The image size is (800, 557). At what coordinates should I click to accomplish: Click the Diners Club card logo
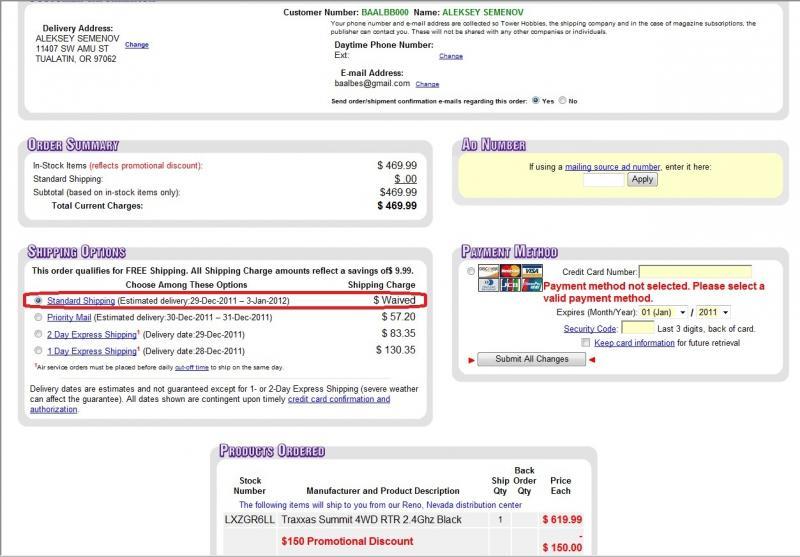[x=489, y=285]
